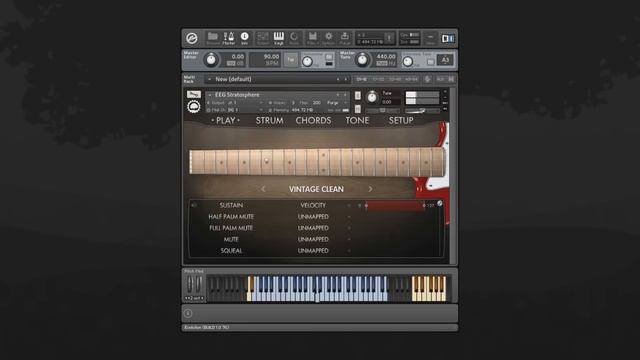Select the MUTE articulation

pyautogui.click(x=231, y=240)
